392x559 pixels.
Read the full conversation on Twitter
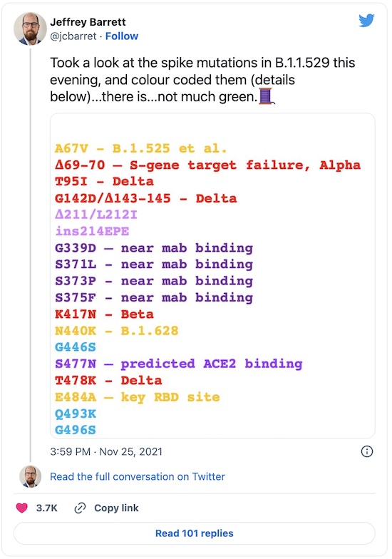pyautogui.click(x=137, y=476)
